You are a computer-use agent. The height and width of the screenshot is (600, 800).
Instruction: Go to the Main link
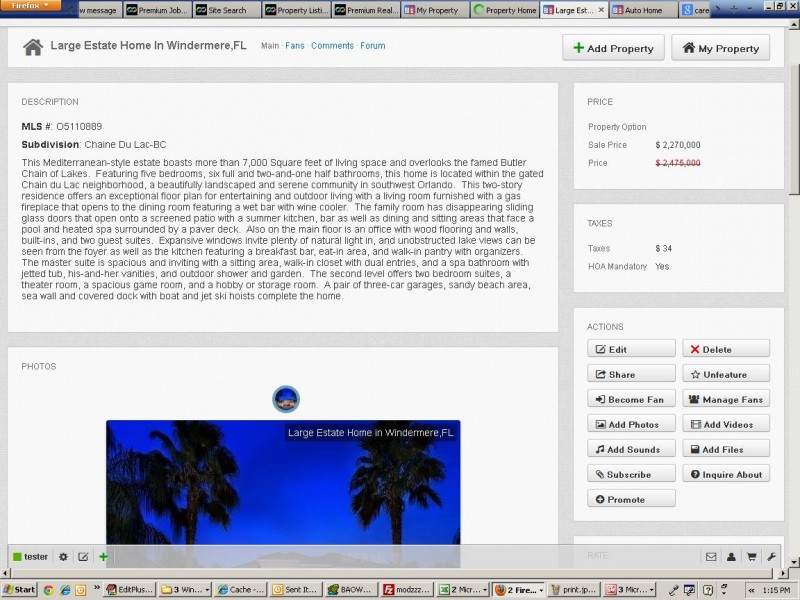[270, 46]
